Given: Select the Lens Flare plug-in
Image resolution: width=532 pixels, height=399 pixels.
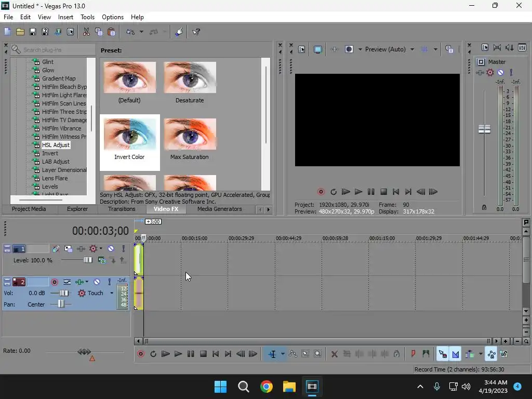Looking at the screenshot, I should point(55,178).
